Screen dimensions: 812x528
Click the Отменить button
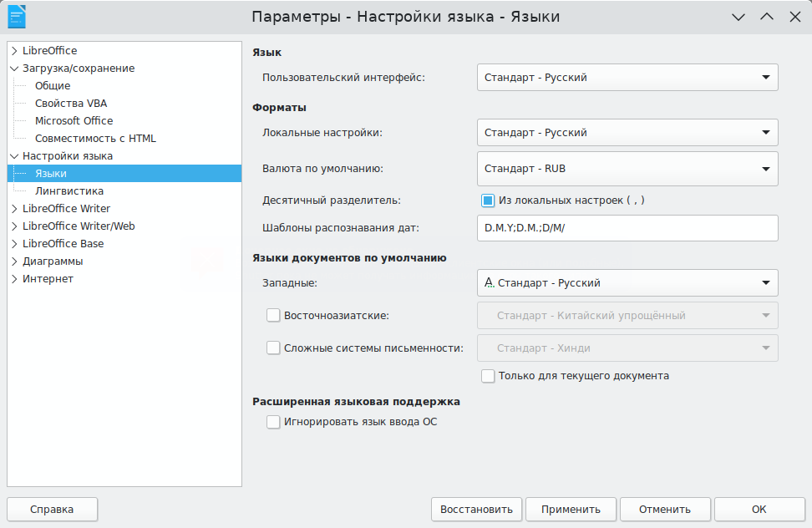[665, 510]
